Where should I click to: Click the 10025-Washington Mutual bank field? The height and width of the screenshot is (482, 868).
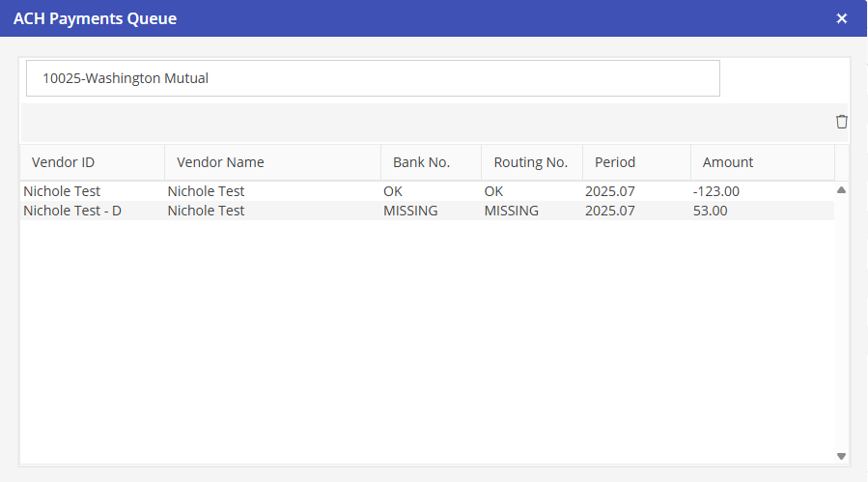point(373,78)
